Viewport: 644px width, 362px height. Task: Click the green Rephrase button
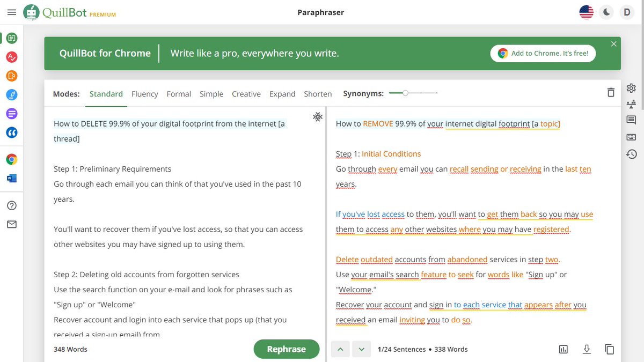pyautogui.click(x=287, y=349)
